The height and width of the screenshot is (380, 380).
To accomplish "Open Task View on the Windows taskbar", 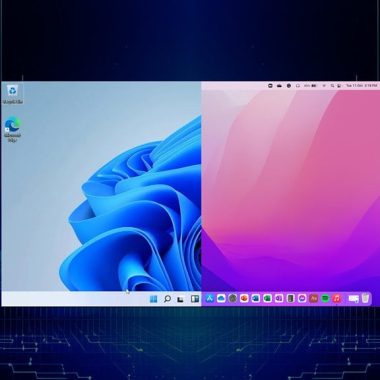I will click(x=181, y=299).
